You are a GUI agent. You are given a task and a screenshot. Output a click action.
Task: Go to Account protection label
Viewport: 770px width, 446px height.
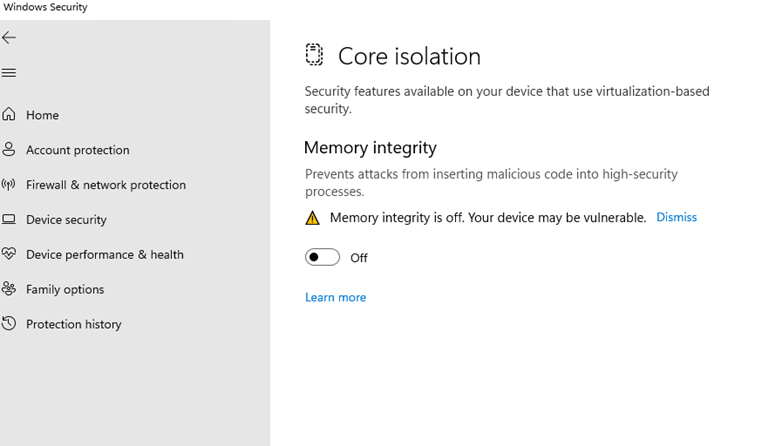point(77,150)
